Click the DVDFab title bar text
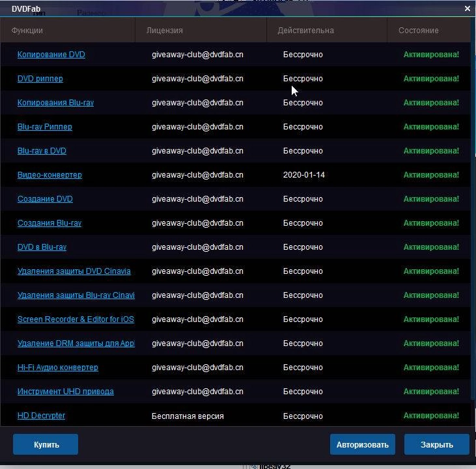Viewport: 476px width, 469px height. pyautogui.click(x=26, y=9)
